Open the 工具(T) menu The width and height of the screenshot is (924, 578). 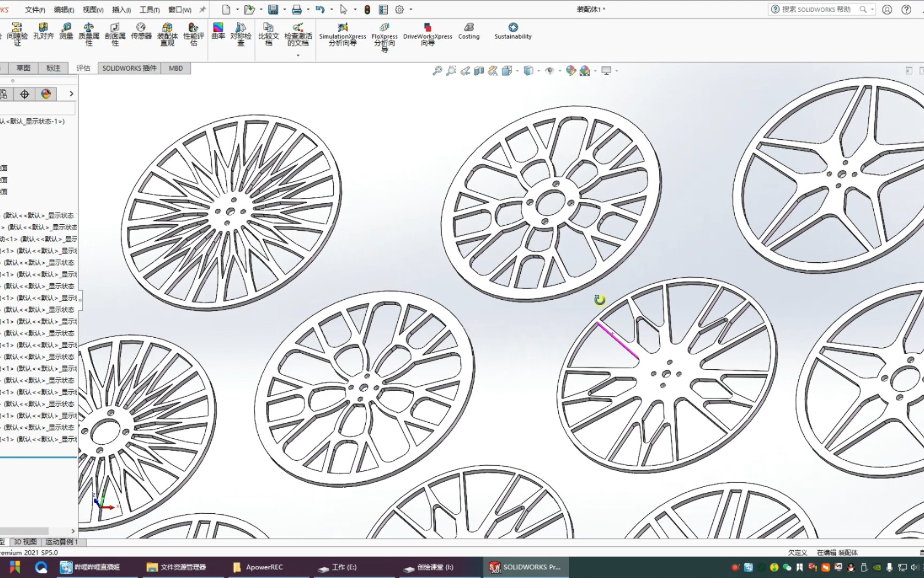(x=150, y=10)
